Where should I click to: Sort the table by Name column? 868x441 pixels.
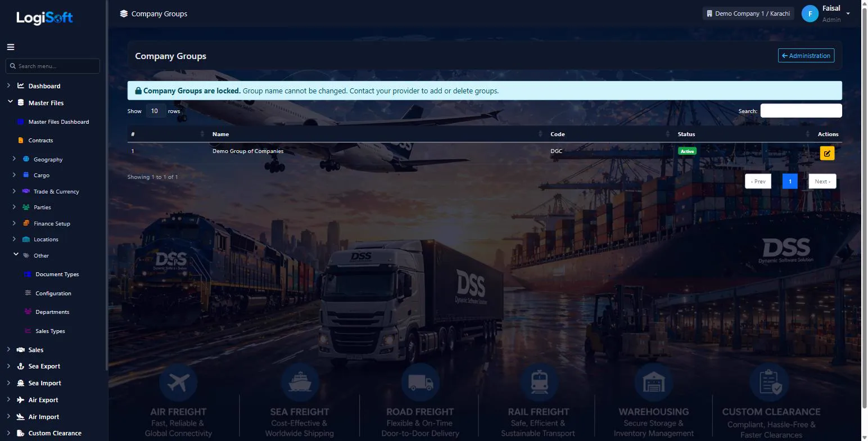point(377,134)
